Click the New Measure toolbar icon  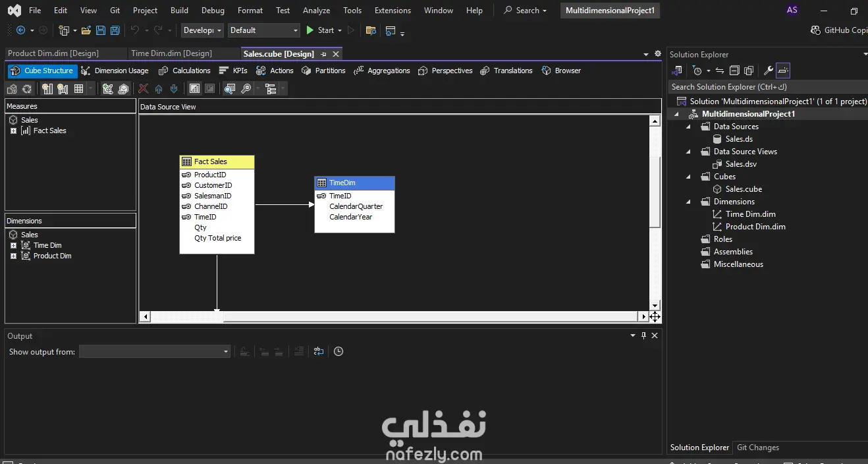point(47,88)
